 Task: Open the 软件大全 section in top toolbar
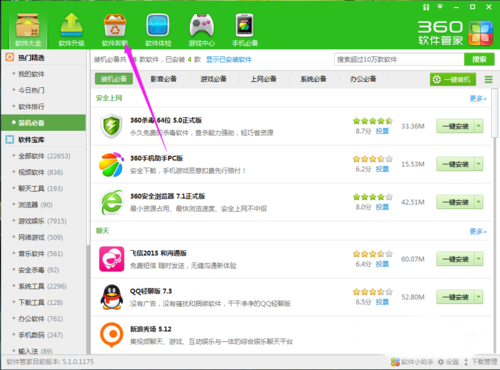tap(28, 30)
